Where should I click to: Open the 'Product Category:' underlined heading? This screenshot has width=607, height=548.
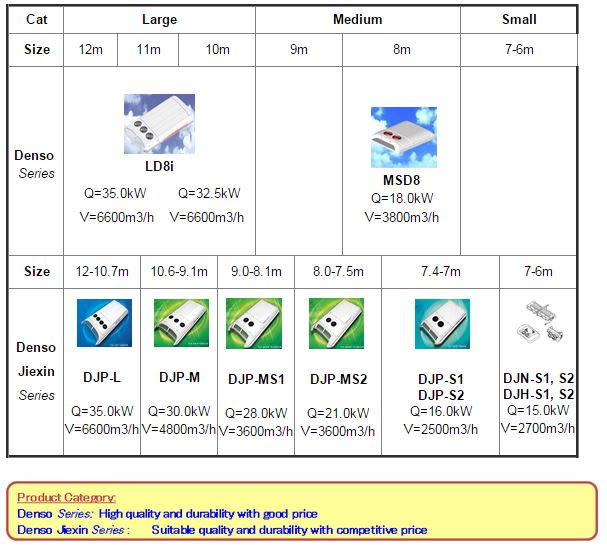click(x=66, y=498)
